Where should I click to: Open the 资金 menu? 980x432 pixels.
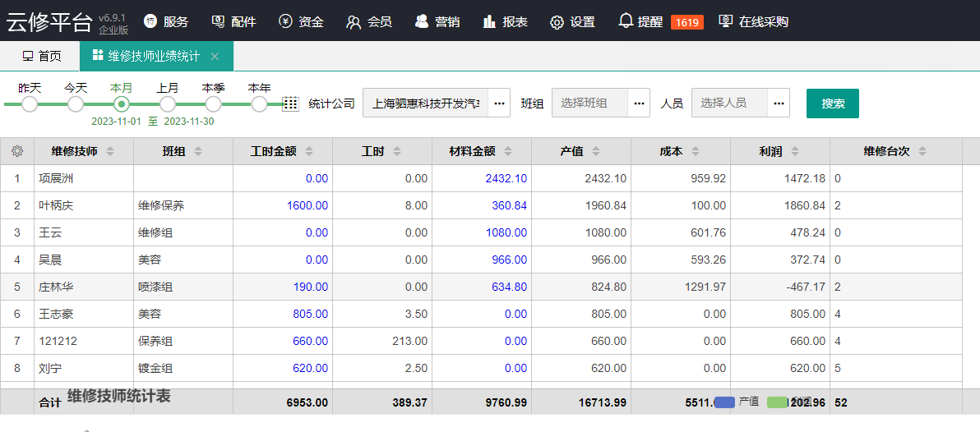tap(301, 21)
